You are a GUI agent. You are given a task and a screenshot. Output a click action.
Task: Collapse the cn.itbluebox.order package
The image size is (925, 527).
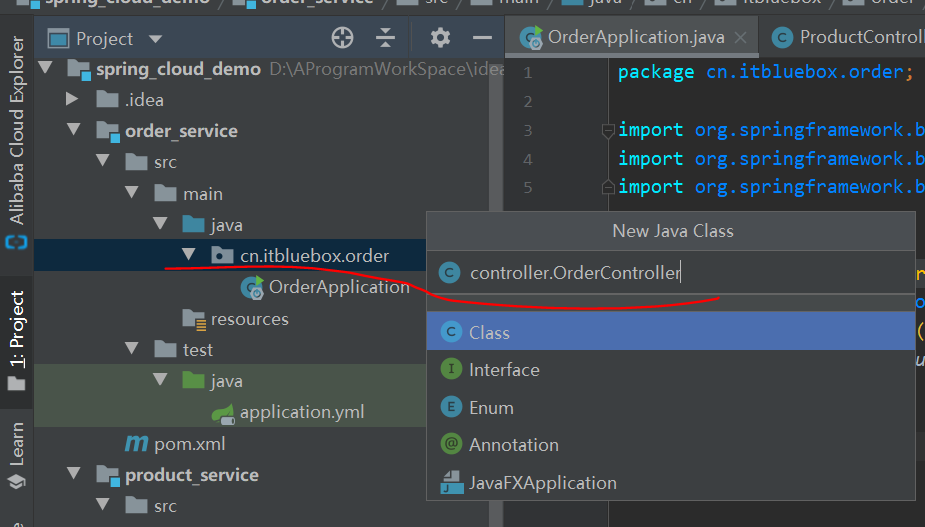(x=189, y=256)
